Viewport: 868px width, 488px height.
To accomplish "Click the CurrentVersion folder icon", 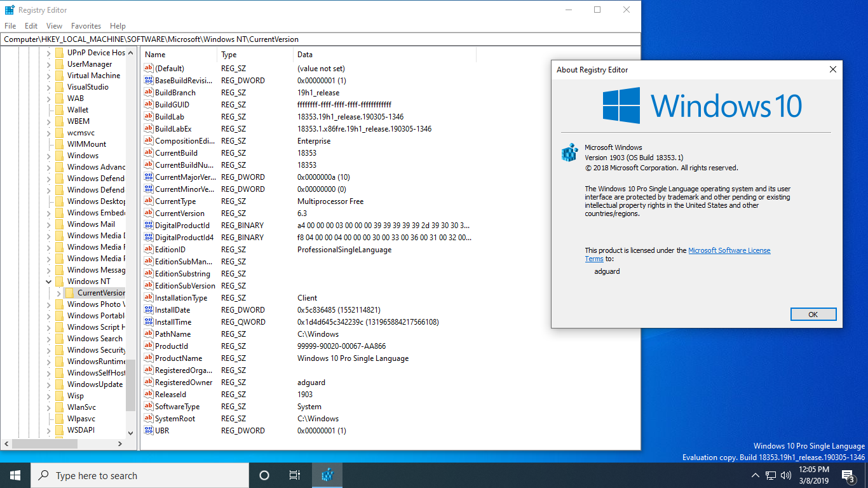I will [70, 293].
